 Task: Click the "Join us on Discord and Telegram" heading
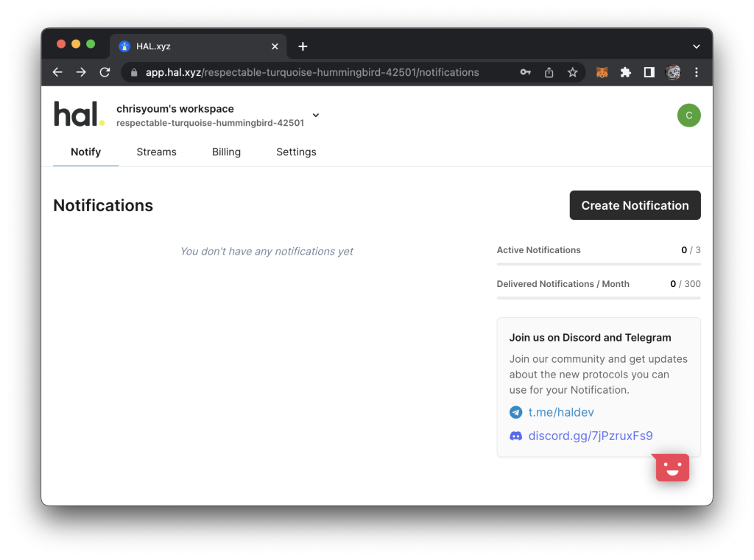[x=590, y=338]
